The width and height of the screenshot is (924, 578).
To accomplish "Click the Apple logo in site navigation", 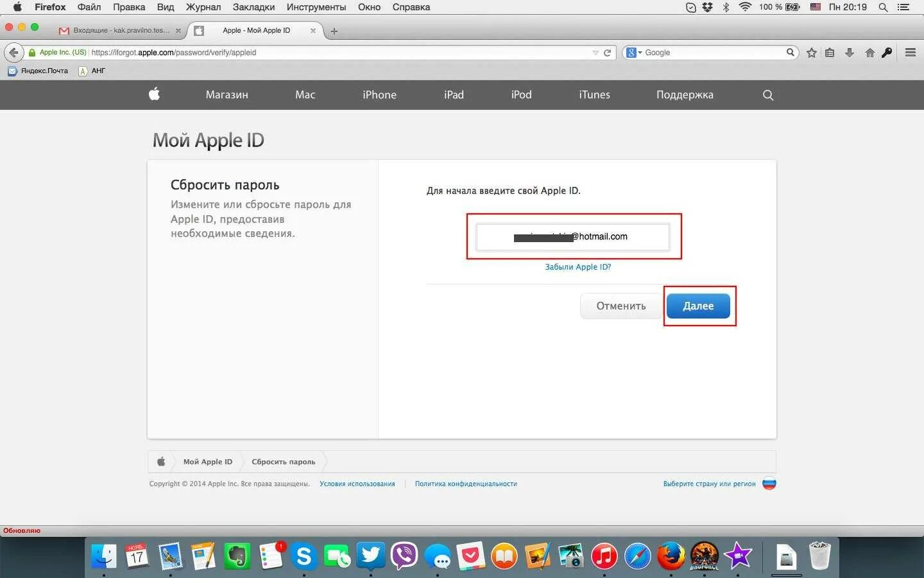I will coord(154,94).
